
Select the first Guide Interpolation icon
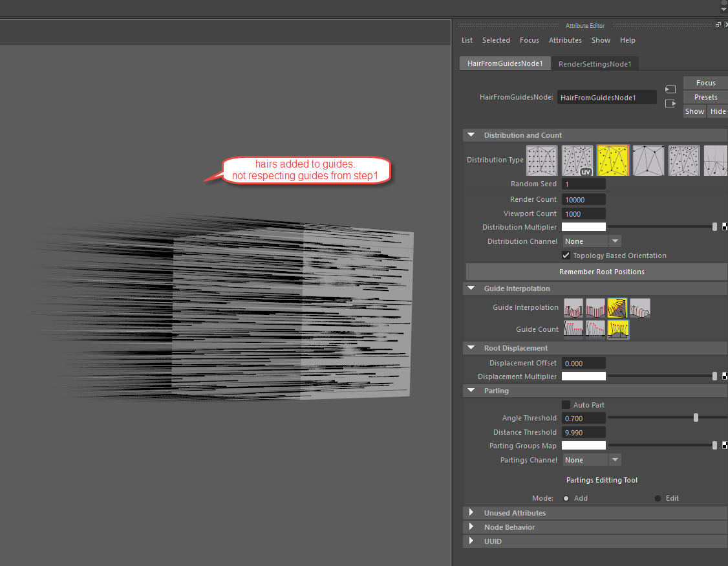[573, 308]
